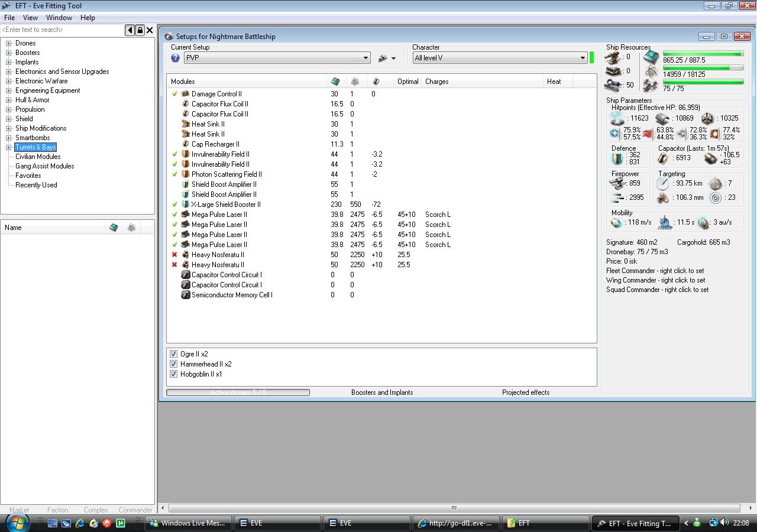
Task: Click the Semiconductor Memory Cell I rig icon
Action: tap(185, 295)
